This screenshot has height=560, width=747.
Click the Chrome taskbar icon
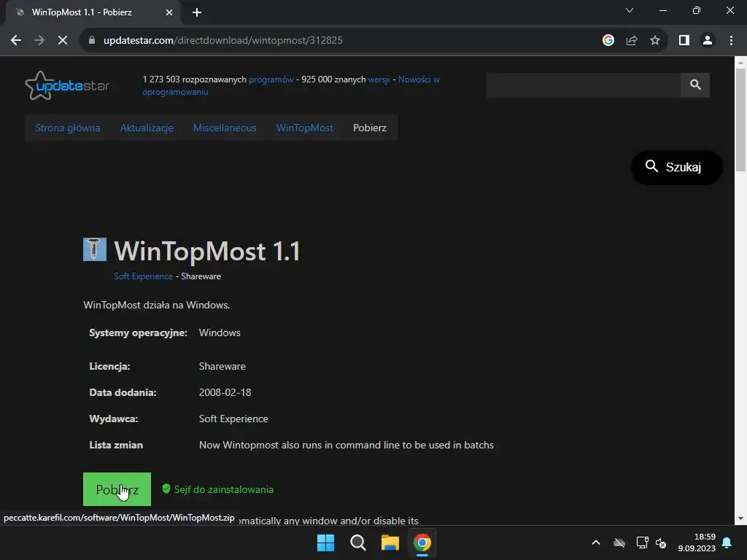(x=422, y=542)
